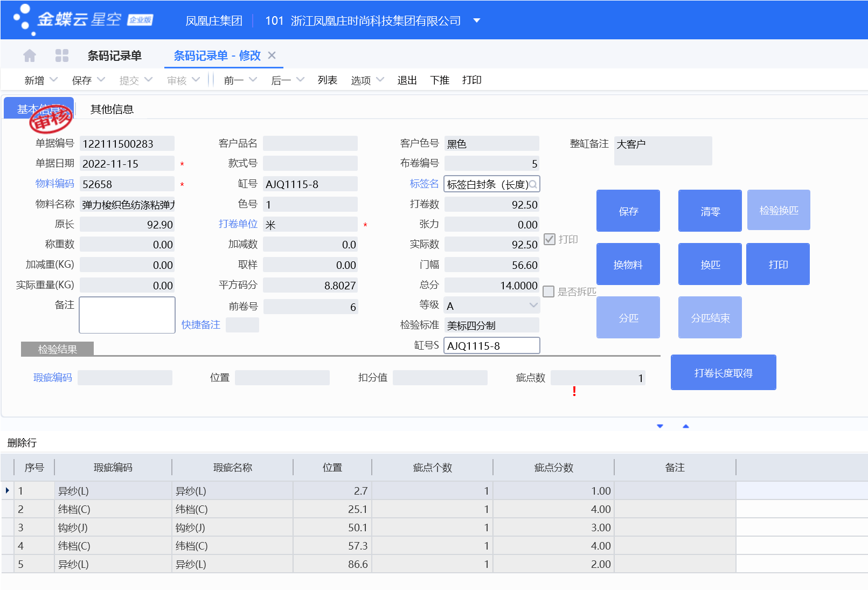The height and width of the screenshot is (590, 868).
Task: Expand the 前一 dropdown arrow
Action: pyautogui.click(x=253, y=79)
